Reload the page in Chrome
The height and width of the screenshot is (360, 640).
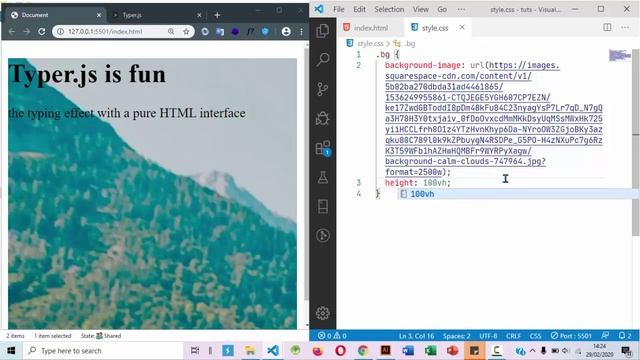[42, 31]
